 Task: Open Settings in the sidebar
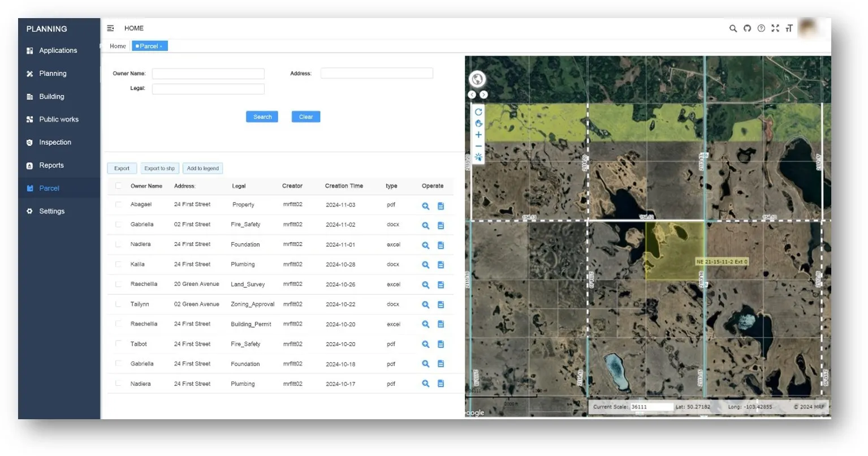tap(59, 211)
